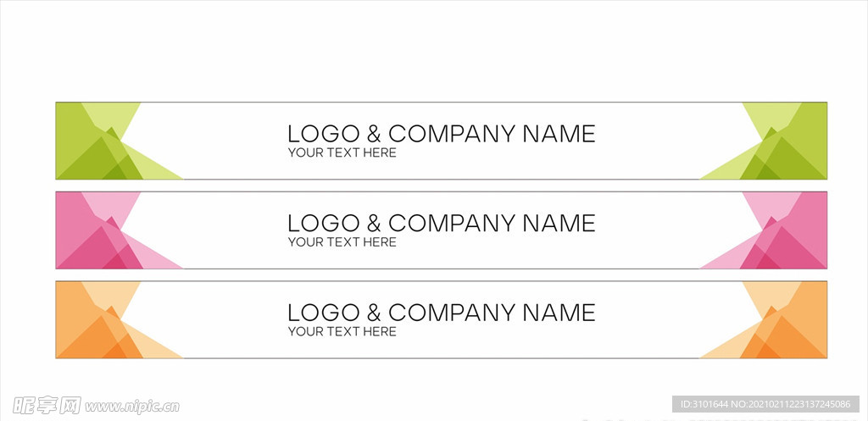This screenshot has width=868, height=421.
Task: Select YOUR TEXT HERE in pink banner
Action: pos(342,242)
